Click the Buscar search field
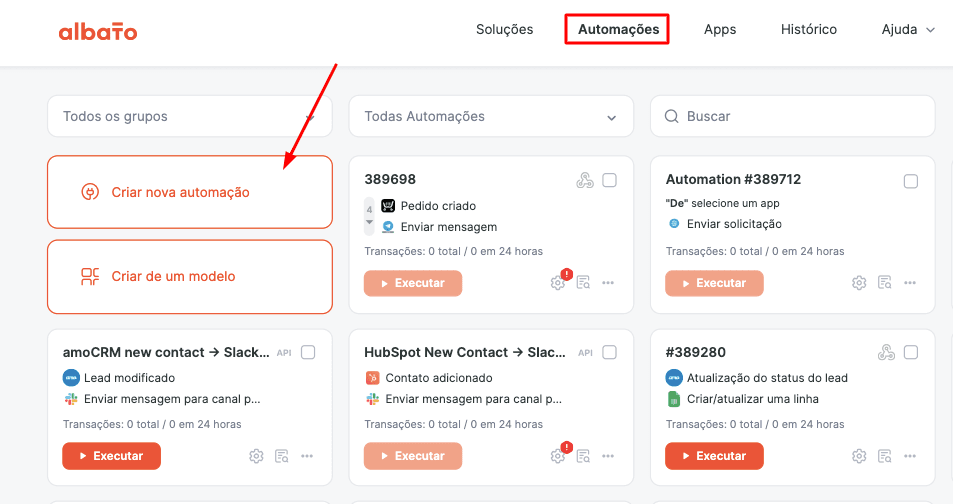 pyautogui.click(x=793, y=116)
